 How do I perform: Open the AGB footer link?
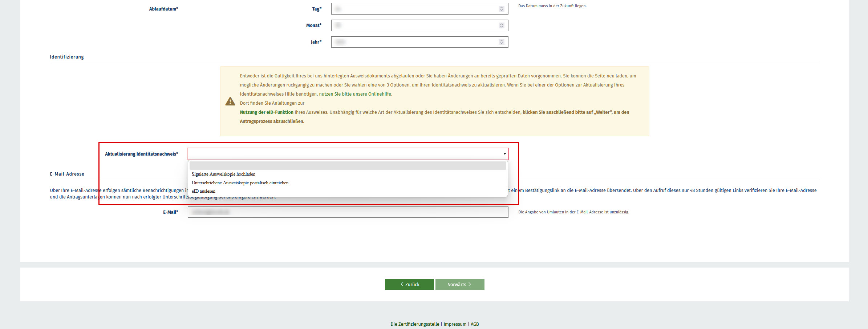coord(475,324)
